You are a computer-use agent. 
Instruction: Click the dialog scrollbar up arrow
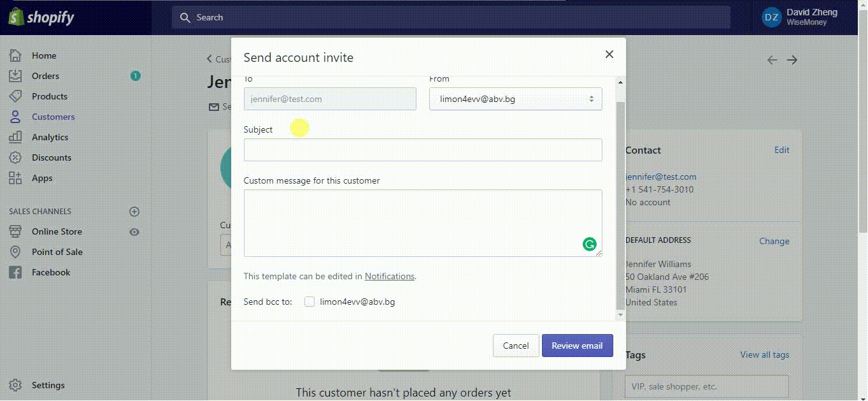(x=620, y=82)
